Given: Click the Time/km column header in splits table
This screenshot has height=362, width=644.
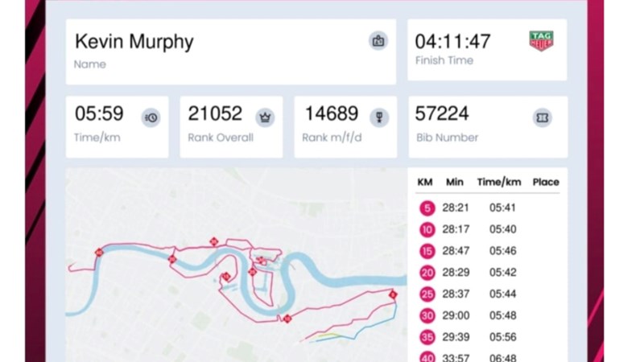Looking at the screenshot, I should click(496, 182).
